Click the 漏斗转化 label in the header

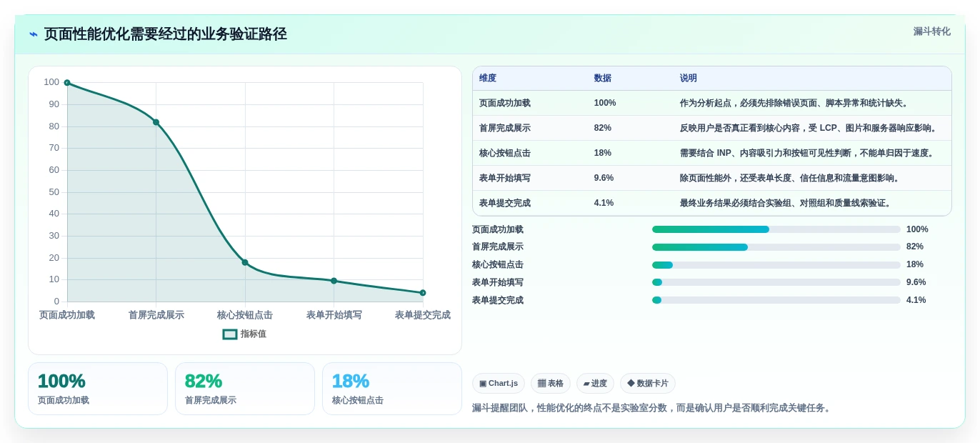pyautogui.click(x=931, y=31)
